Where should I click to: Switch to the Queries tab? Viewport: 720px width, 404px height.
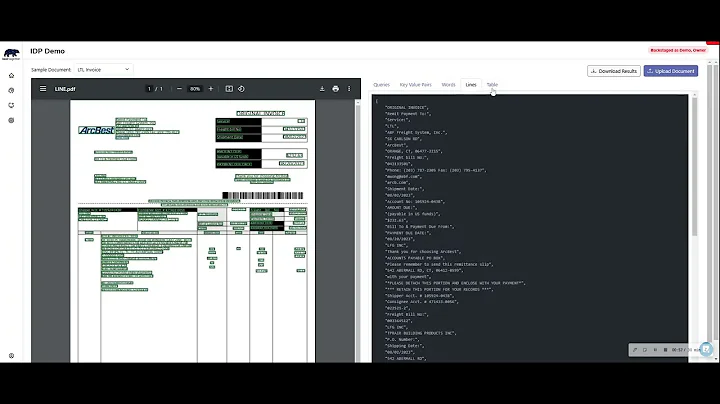382,84
